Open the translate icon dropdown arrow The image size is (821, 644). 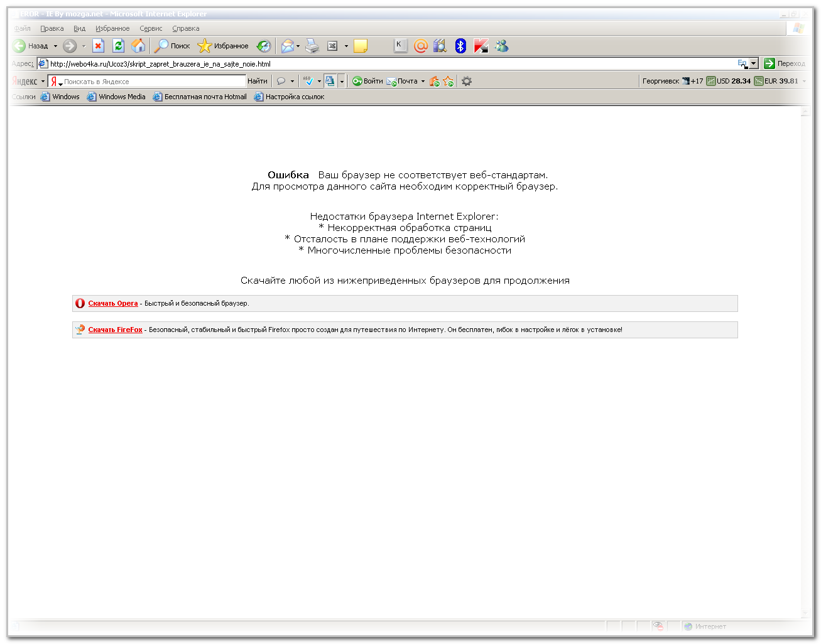(x=342, y=81)
